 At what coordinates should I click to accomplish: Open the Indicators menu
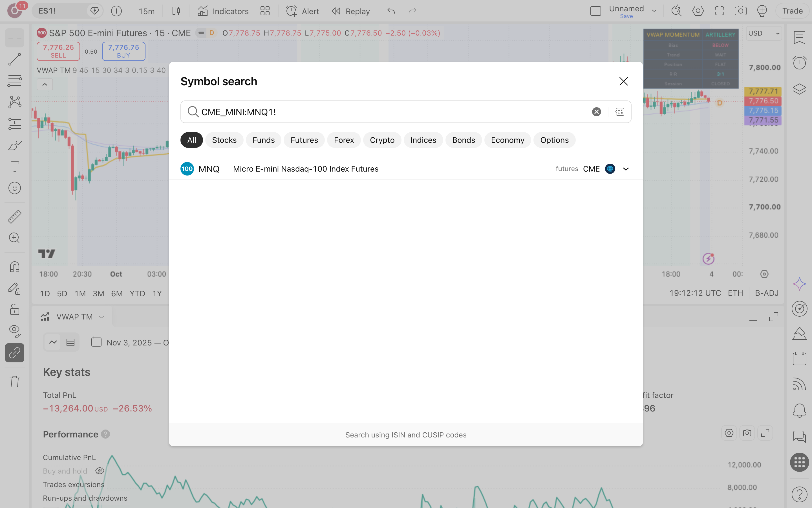(x=223, y=11)
